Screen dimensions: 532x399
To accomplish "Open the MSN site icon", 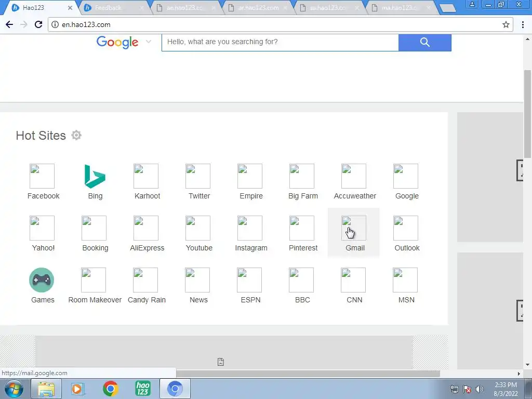I will pos(405,280).
